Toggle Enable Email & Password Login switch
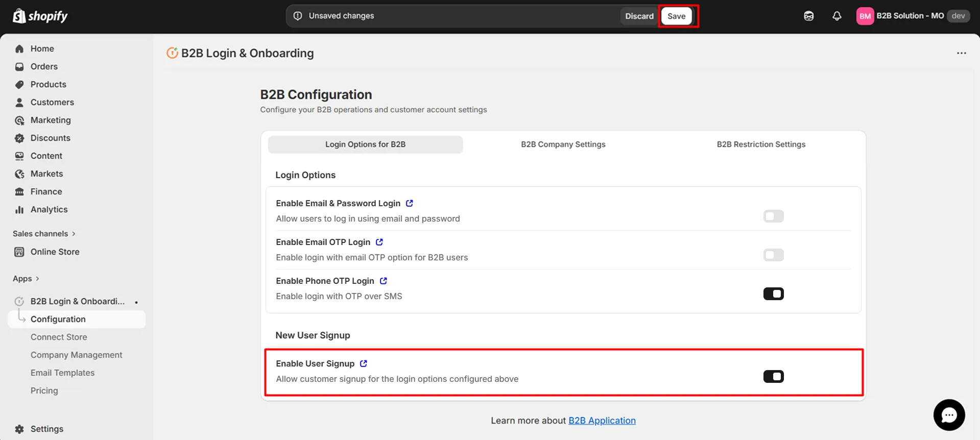Viewport: 980px width, 440px height. 773,216
